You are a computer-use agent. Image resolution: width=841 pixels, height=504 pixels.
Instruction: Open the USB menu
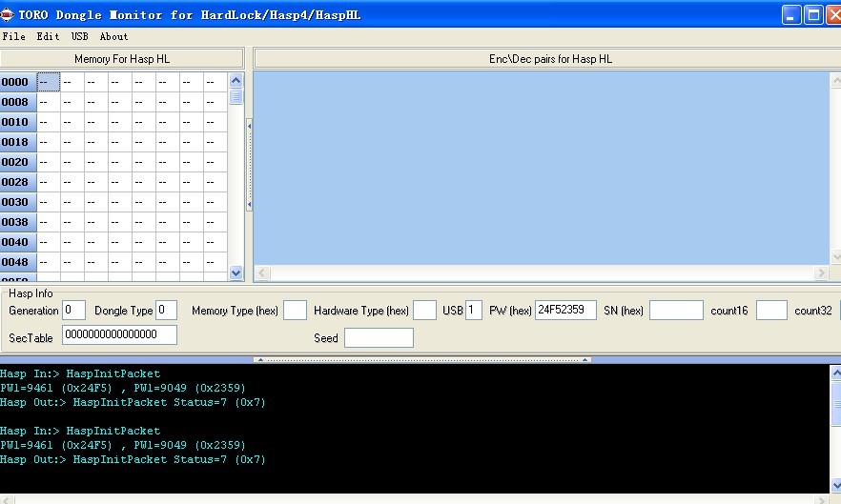pyautogui.click(x=79, y=36)
